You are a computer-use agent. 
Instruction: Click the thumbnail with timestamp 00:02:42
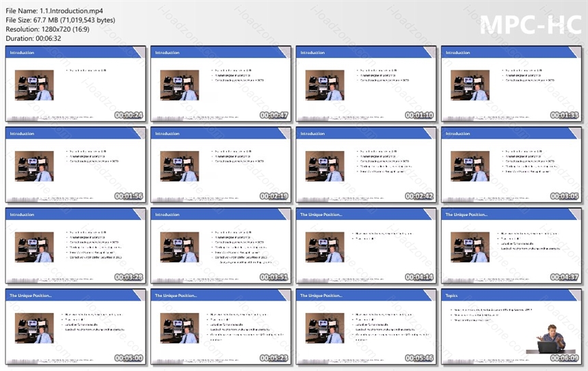click(366, 165)
